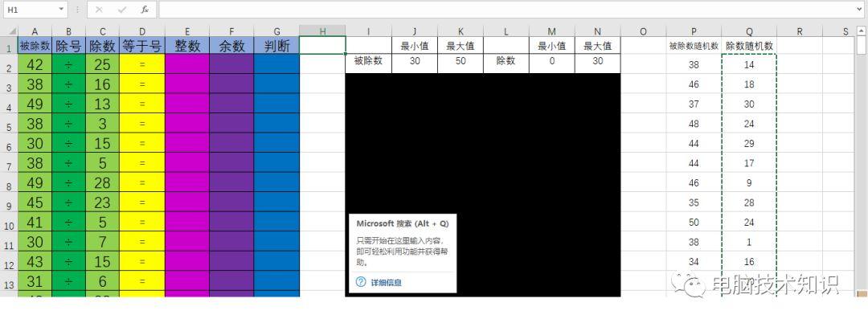Select column O header
The height and width of the screenshot is (323, 868).
pyautogui.click(x=643, y=32)
